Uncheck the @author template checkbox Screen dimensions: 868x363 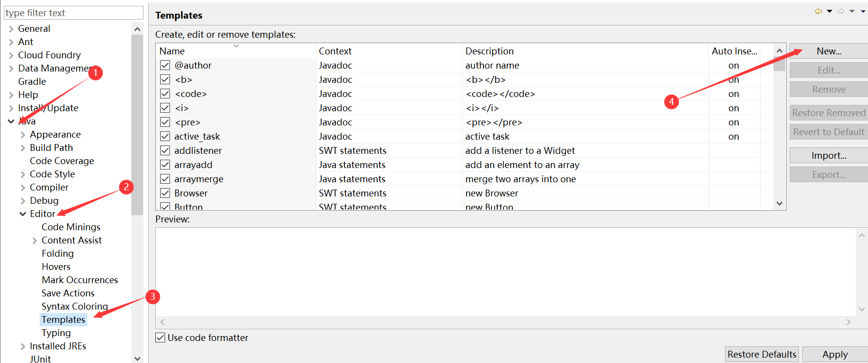(165, 65)
